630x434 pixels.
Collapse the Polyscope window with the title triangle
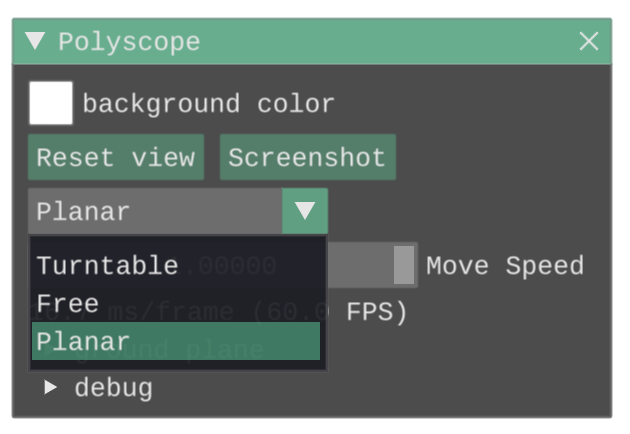tap(35, 41)
